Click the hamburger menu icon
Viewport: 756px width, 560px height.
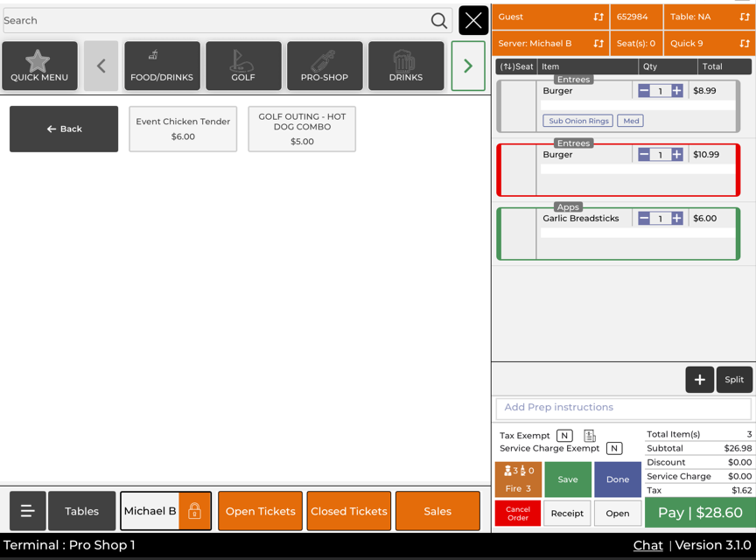coord(28,511)
